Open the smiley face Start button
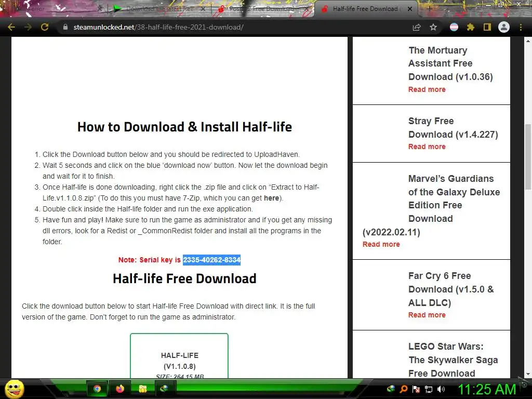 pyautogui.click(x=14, y=389)
